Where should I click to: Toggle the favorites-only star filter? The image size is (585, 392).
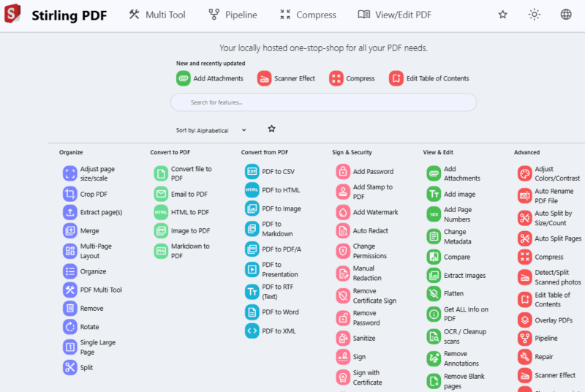(x=271, y=129)
